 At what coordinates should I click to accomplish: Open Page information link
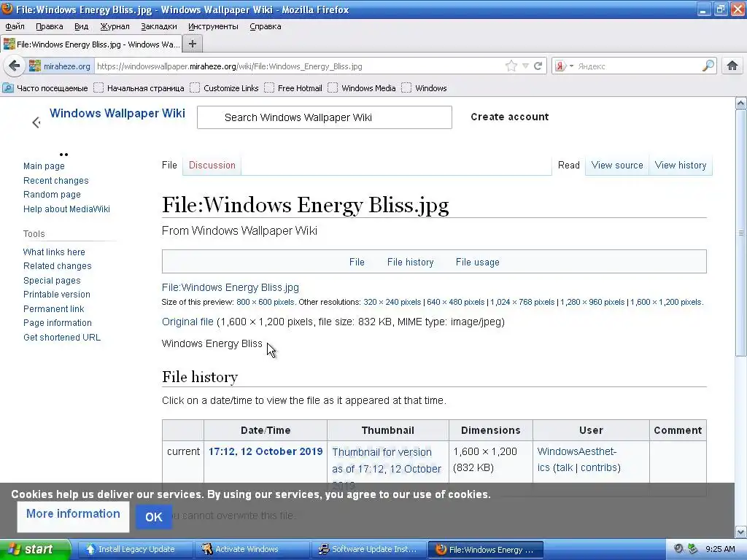tap(57, 323)
